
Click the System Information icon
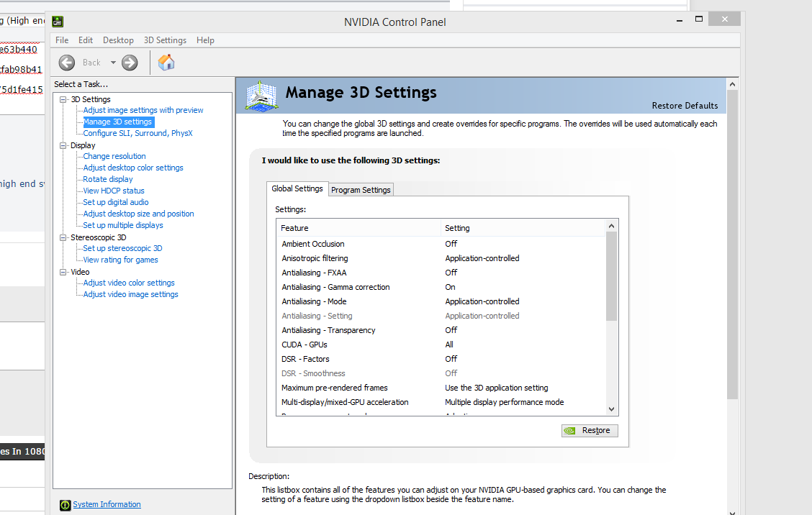[66, 505]
